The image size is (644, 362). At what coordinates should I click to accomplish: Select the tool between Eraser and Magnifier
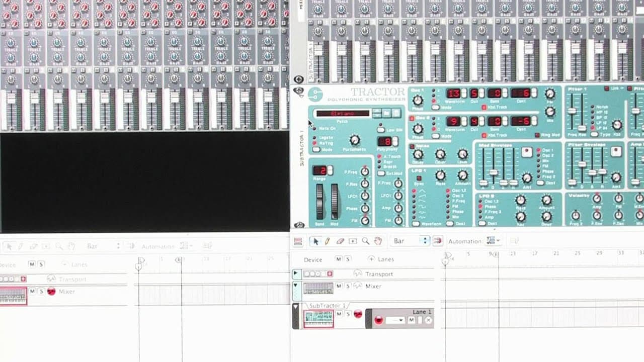click(353, 241)
